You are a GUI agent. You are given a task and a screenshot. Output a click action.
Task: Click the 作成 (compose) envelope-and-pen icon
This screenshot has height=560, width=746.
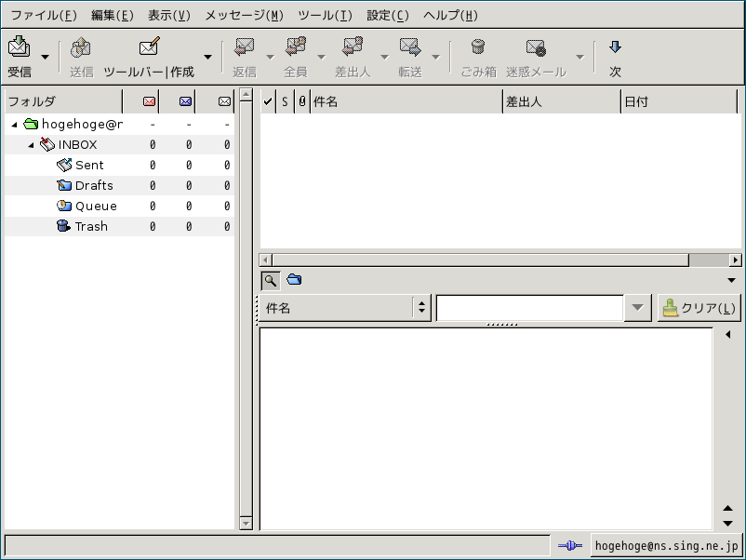point(149,47)
